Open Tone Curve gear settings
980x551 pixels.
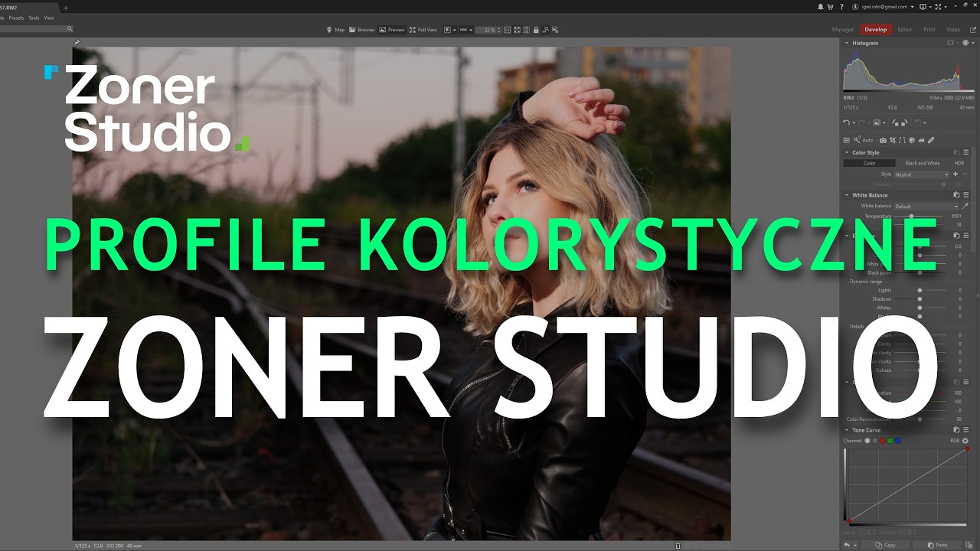tap(965, 441)
